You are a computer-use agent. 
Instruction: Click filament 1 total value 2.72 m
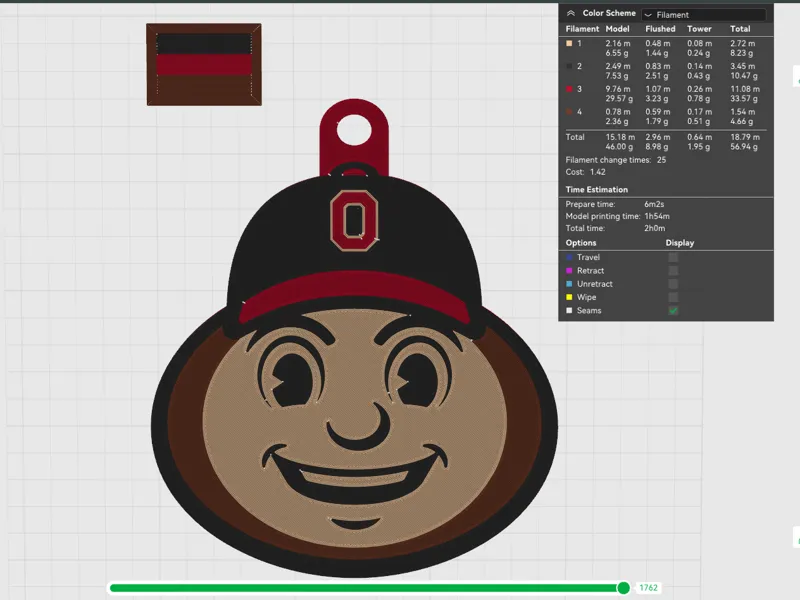coord(742,44)
